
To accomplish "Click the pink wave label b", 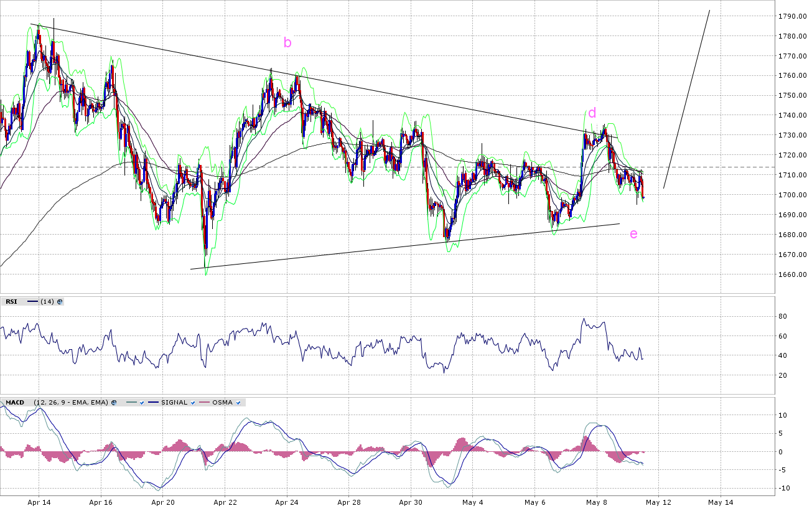I will coord(287,43).
